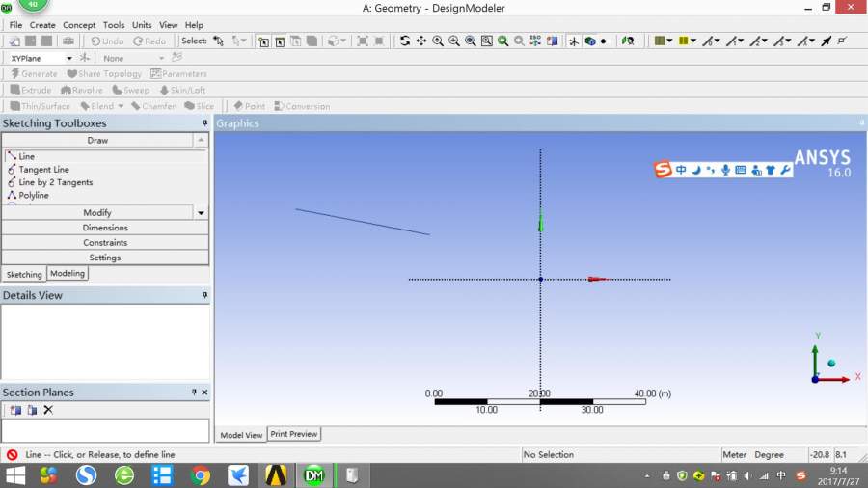Click the red X axis on triad

(x=836, y=380)
